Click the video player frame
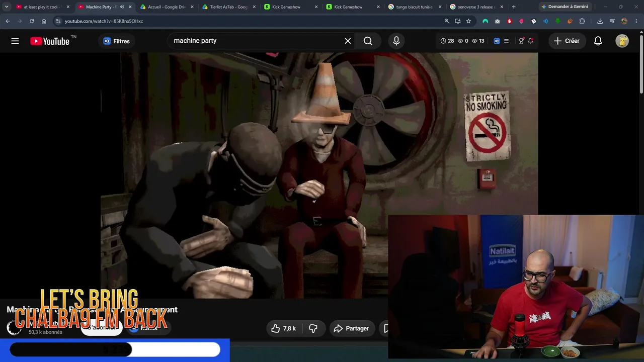The width and height of the screenshot is (644, 362). [x=319, y=175]
